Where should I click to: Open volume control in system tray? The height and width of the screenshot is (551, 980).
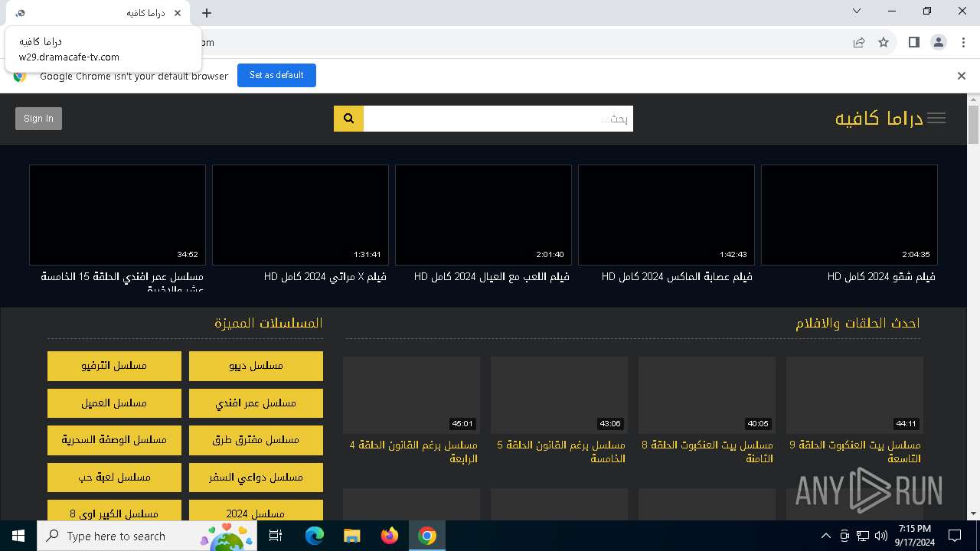881,536
